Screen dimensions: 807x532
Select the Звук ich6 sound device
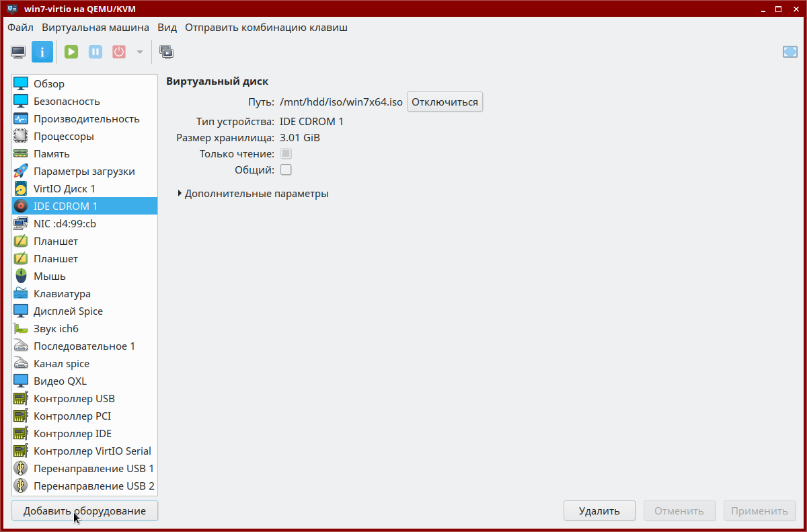(56, 329)
